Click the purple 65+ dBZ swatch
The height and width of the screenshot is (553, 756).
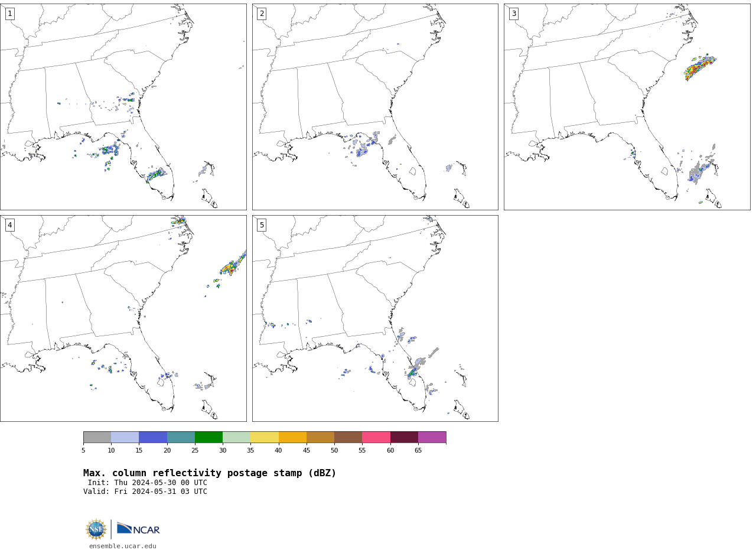432,437
